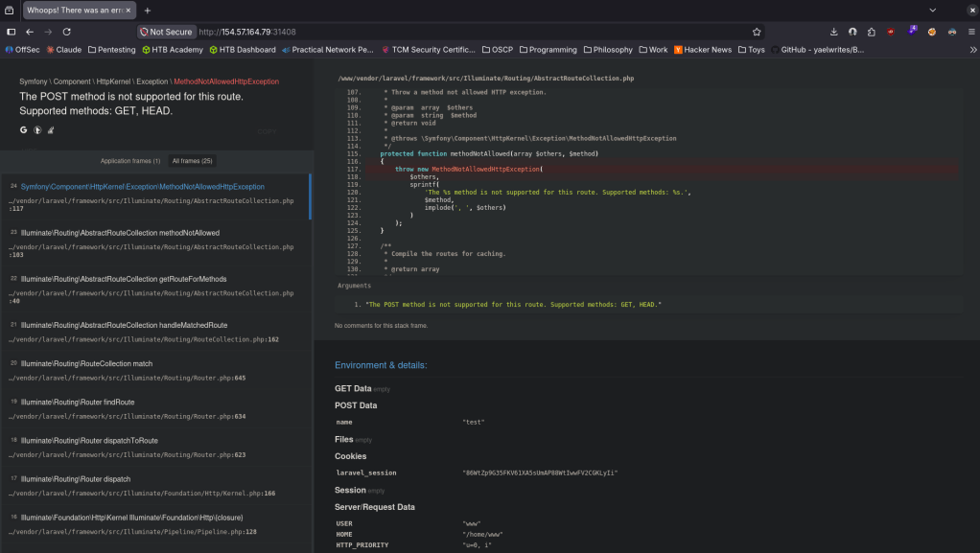The width and height of the screenshot is (980, 553).
Task: Open the browser downloads icon
Action: point(833,32)
